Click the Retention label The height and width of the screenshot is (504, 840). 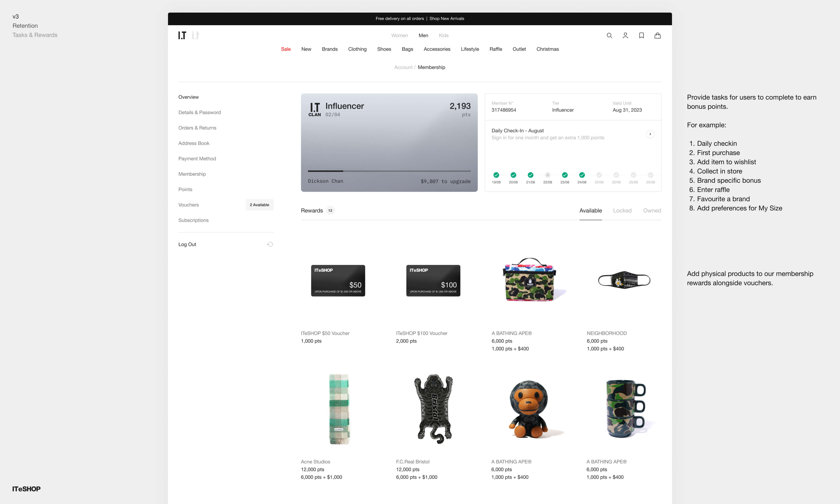pos(25,26)
